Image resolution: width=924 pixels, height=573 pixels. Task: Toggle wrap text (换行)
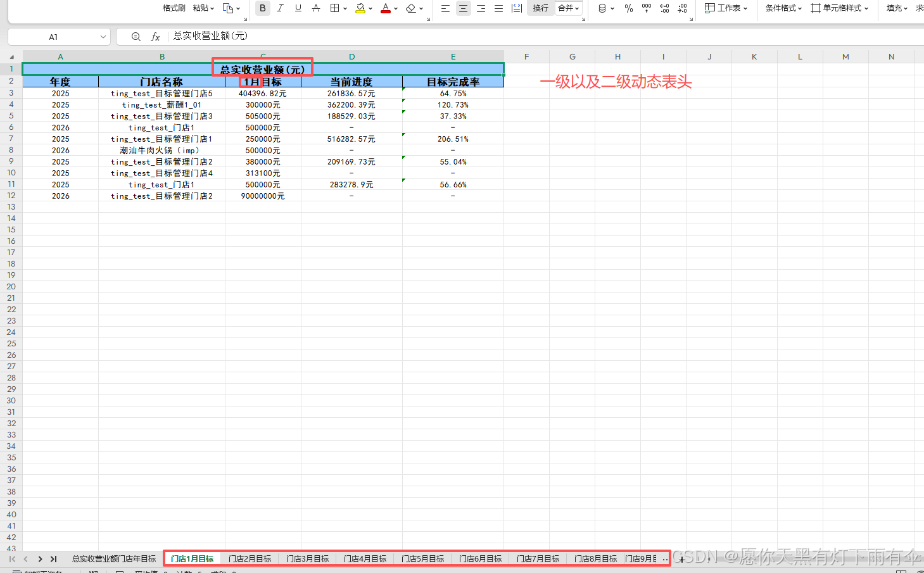540,8
